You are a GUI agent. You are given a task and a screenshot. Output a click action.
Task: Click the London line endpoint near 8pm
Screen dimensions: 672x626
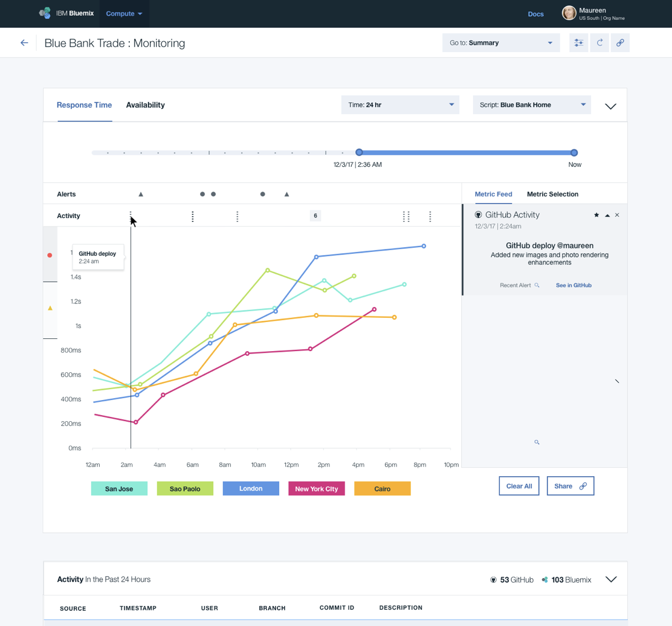click(x=424, y=246)
